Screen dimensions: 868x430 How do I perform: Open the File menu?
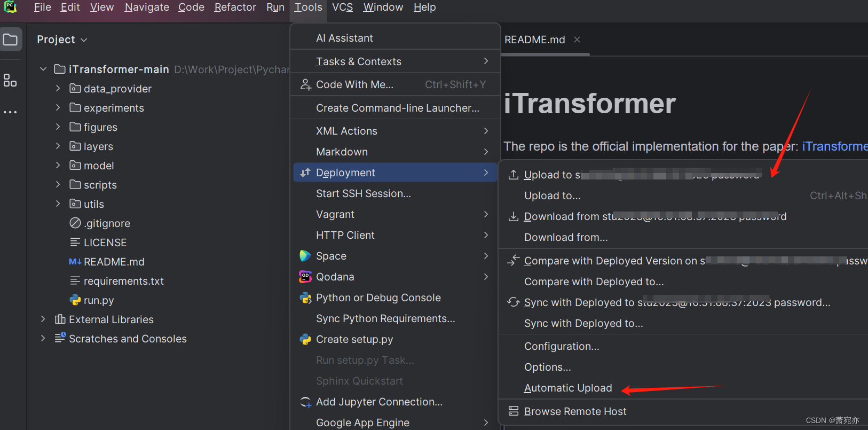click(43, 7)
